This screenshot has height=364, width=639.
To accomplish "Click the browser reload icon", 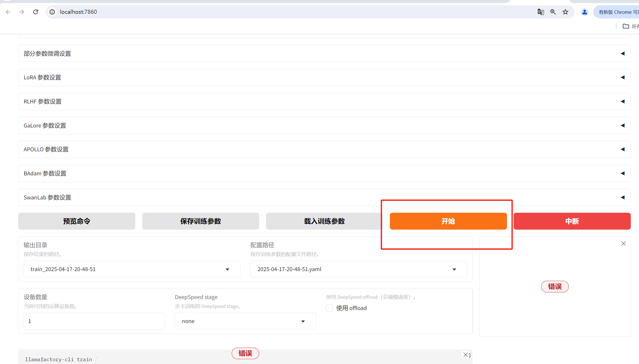I will click(x=36, y=12).
